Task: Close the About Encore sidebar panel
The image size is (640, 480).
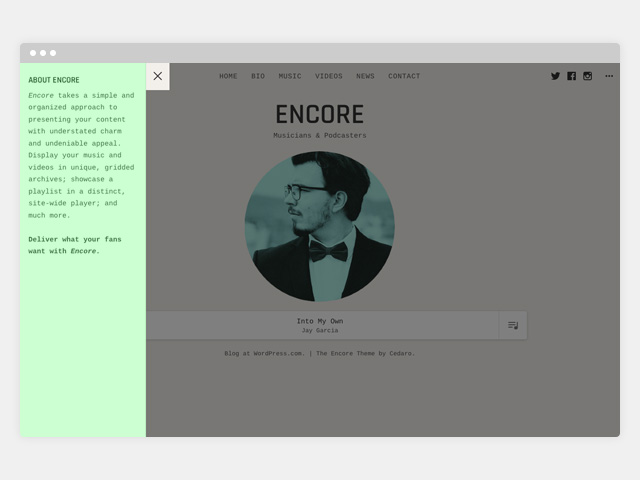Action: pyautogui.click(x=158, y=76)
